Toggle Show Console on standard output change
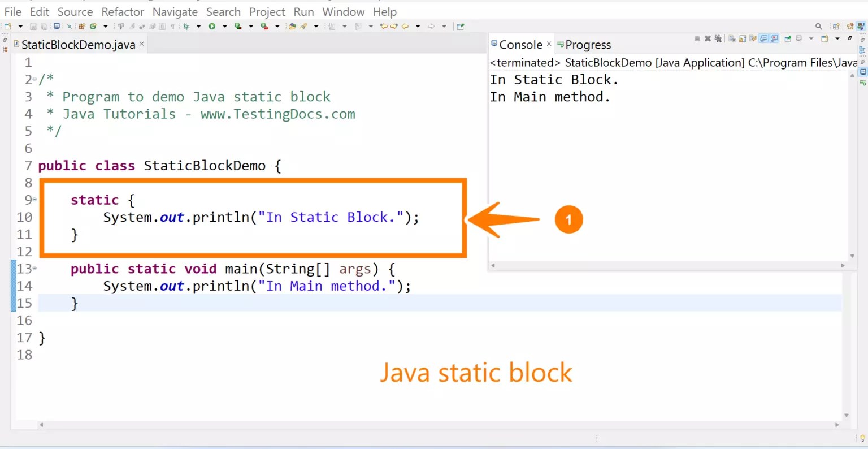 tap(764, 38)
